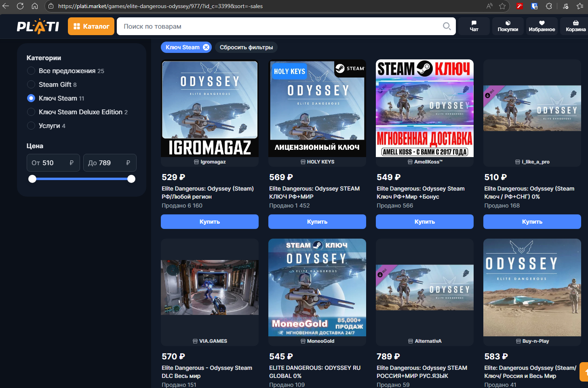This screenshot has height=388, width=588.
Task: Open title 'Elite: Dangerous Odyssey (Steam/ Ключ/ Россия и Весь Мир'
Action: [531, 372]
